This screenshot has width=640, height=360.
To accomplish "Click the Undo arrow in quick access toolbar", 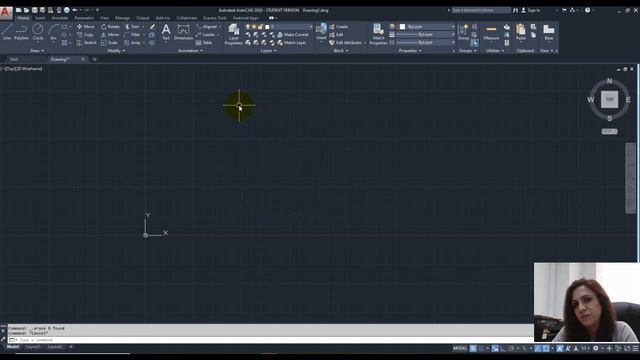I will click(75, 10).
